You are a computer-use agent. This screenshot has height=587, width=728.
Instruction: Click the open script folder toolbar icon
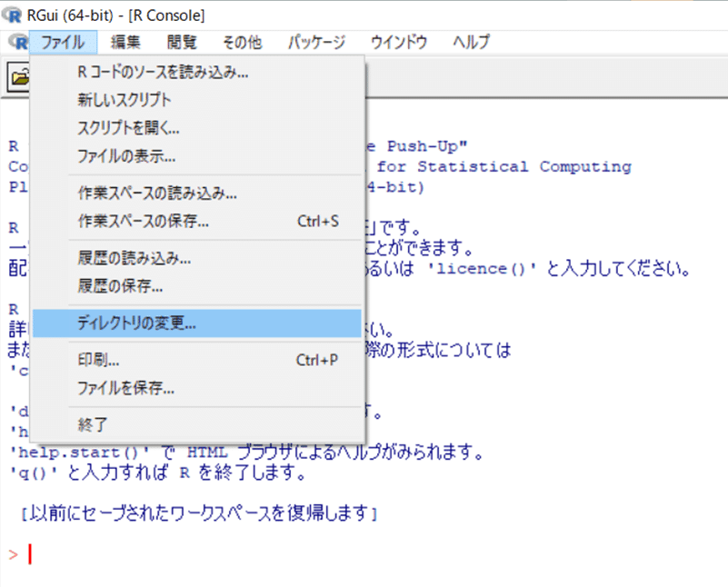pyautogui.click(x=19, y=77)
